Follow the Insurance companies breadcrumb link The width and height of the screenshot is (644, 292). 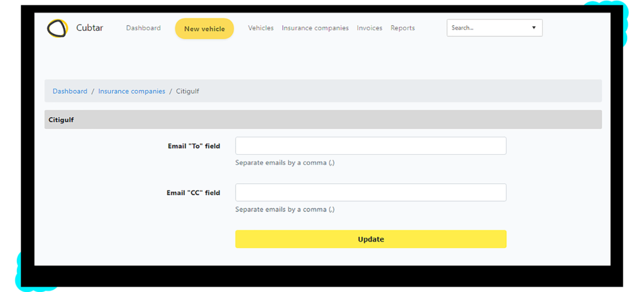(x=131, y=91)
